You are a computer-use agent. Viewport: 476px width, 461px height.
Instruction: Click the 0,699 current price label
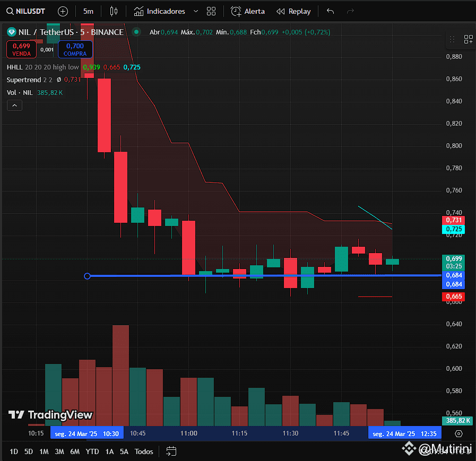(454, 262)
